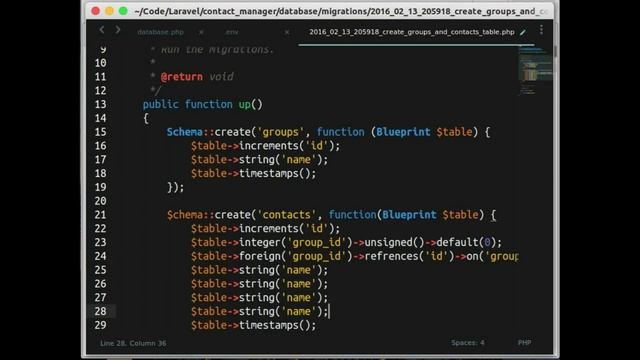Go forward with the right arrow
Image resolution: width=640 pixels, height=360 pixels.
coord(118,30)
